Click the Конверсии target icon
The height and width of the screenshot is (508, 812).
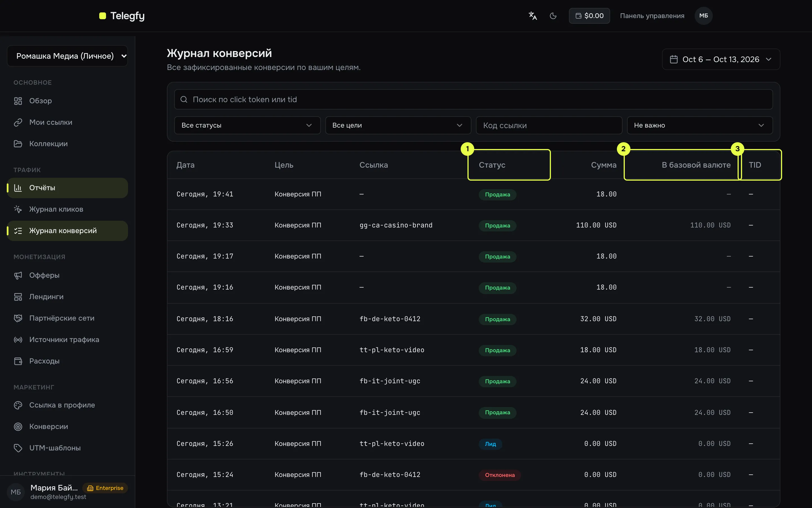(x=18, y=427)
